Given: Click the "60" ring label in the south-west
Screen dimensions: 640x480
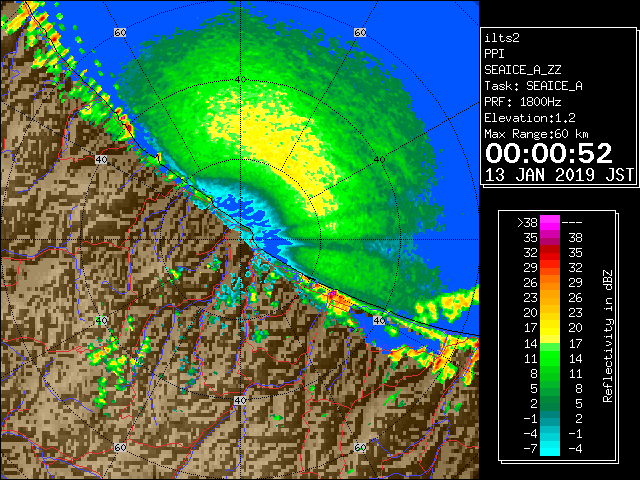Looking at the screenshot, I should (120, 448).
